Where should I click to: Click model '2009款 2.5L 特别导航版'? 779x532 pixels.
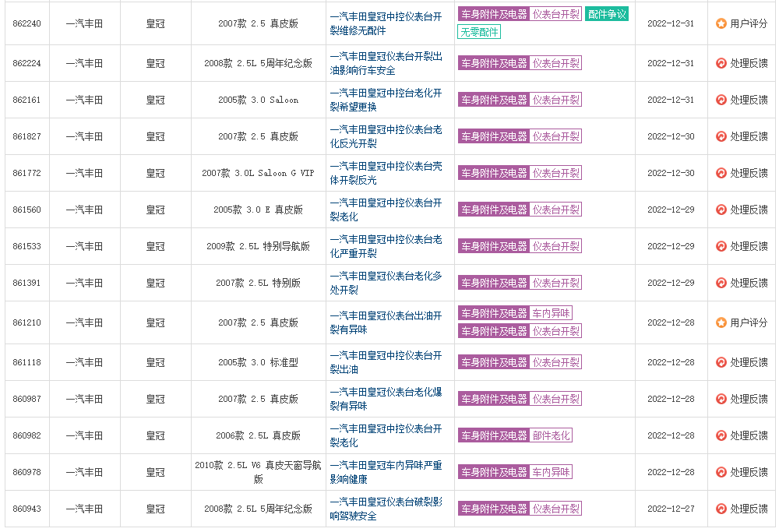(258, 246)
